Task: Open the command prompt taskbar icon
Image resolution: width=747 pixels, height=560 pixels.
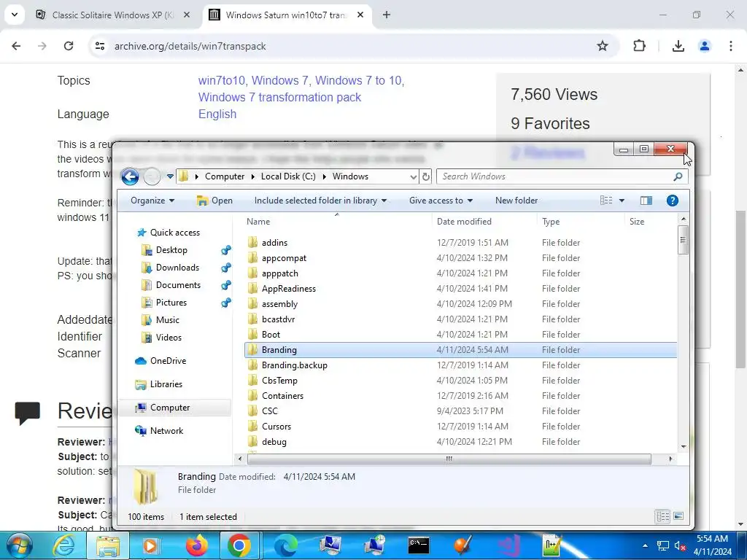Action: (x=419, y=545)
